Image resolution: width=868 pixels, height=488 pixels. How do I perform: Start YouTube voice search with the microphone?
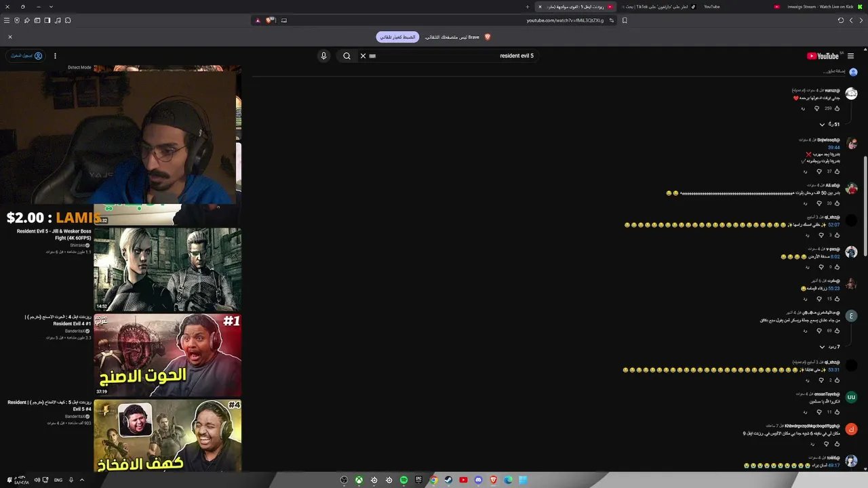(323, 56)
